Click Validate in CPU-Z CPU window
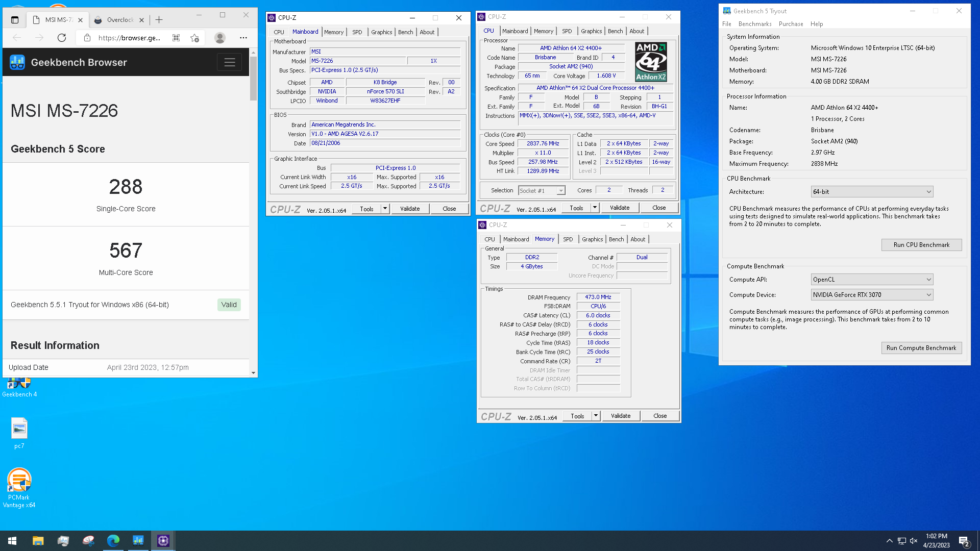 (x=620, y=208)
